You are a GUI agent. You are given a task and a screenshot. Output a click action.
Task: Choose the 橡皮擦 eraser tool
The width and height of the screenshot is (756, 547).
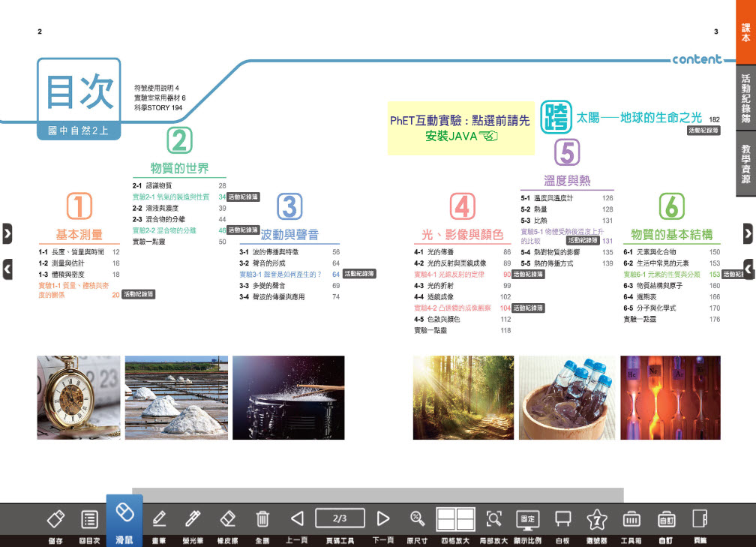pyautogui.click(x=228, y=519)
